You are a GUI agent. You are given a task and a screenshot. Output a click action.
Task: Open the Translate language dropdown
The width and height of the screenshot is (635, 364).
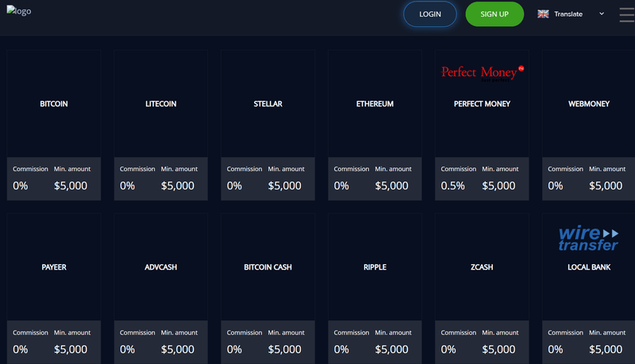[x=571, y=14]
